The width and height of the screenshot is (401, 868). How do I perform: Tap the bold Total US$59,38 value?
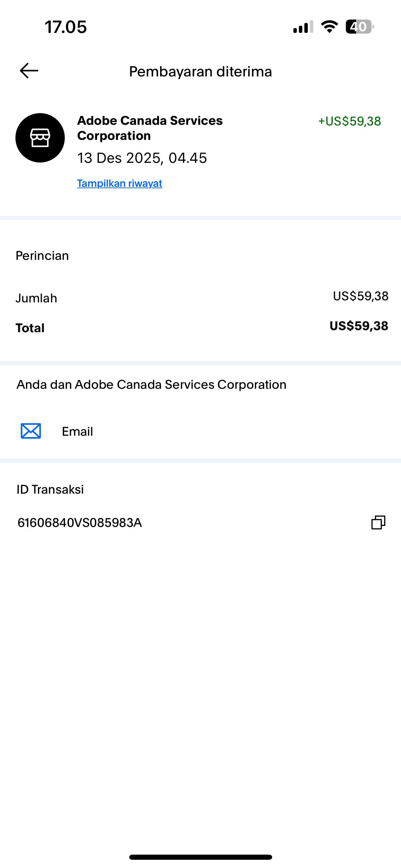[x=359, y=326]
